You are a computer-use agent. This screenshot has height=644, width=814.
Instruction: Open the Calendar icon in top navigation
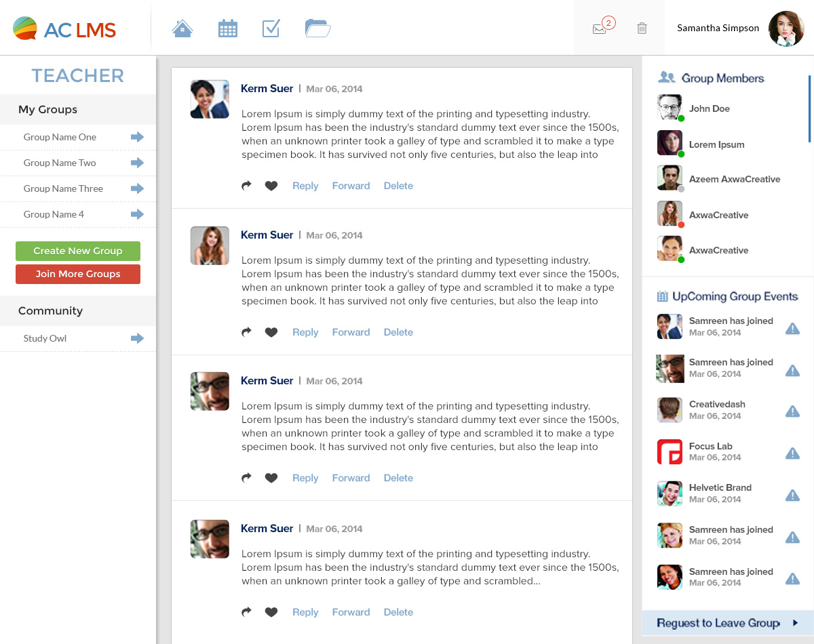(x=228, y=28)
